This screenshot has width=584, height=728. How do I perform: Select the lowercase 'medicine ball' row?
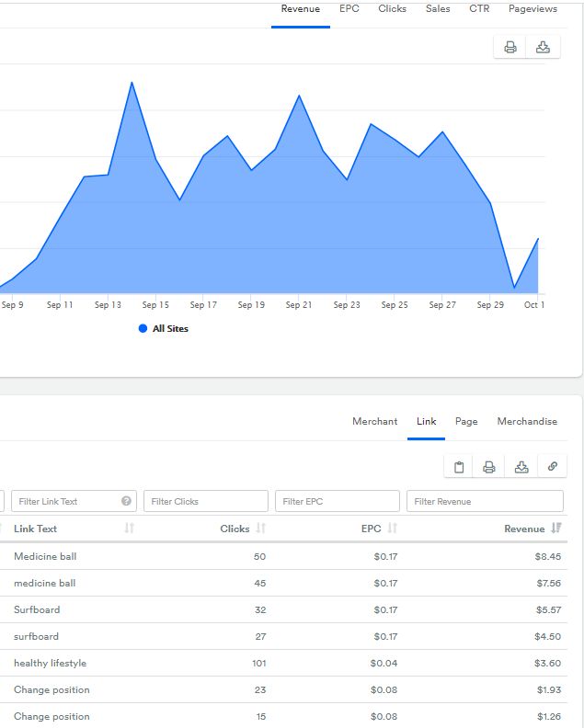(283, 583)
